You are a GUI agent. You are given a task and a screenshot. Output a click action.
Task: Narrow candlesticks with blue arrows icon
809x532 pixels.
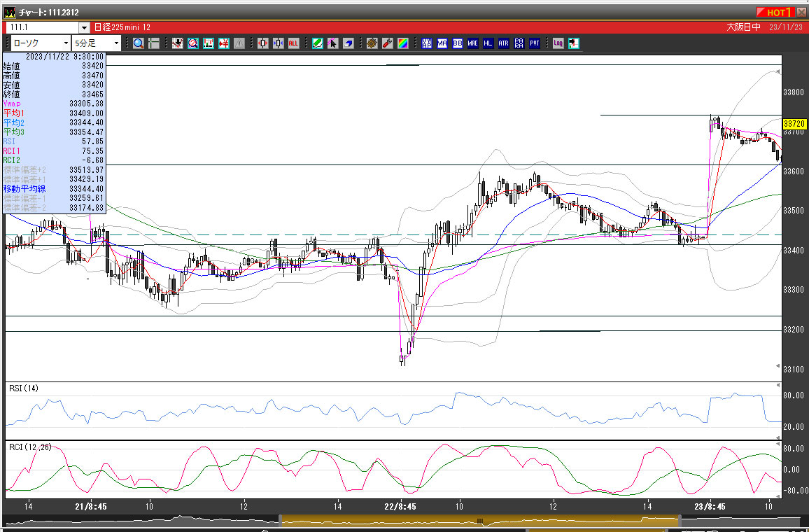point(278,44)
